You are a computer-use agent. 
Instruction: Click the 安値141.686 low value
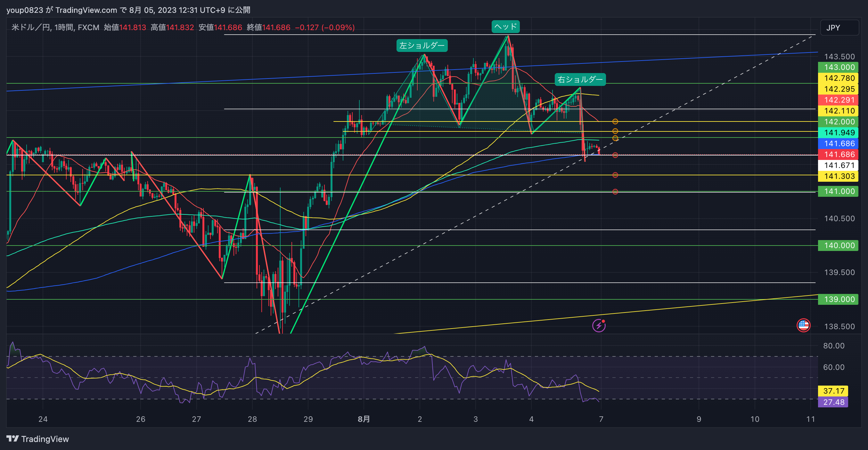pyautogui.click(x=220, y=27)
